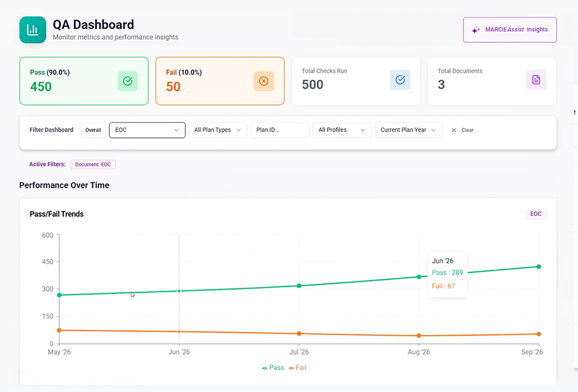The height and width of the screenshot is (392, 578).
Task: Open the EOC document type dropdown
Action: point(147,130)
